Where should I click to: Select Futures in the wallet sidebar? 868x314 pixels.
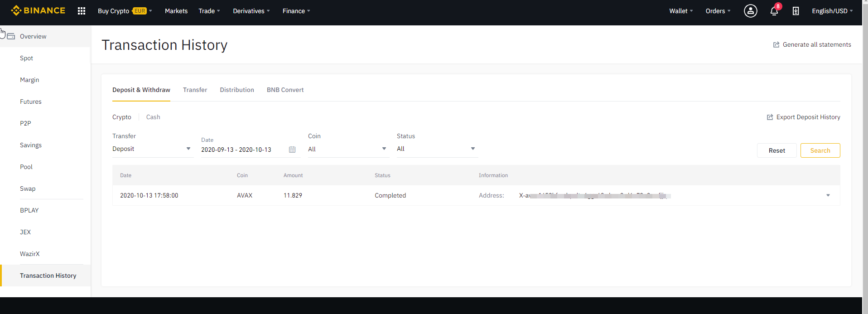click(31, 102)
